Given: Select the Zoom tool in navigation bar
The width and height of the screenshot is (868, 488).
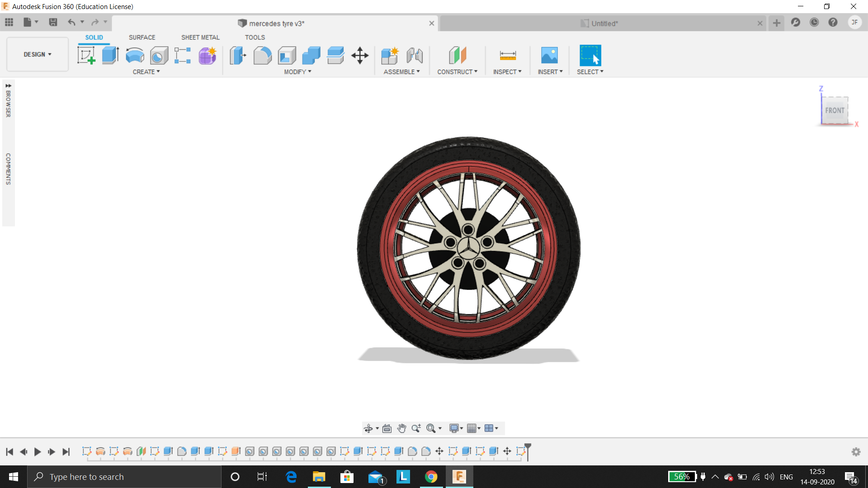Looking at the screenshot, I should (416, 428).
